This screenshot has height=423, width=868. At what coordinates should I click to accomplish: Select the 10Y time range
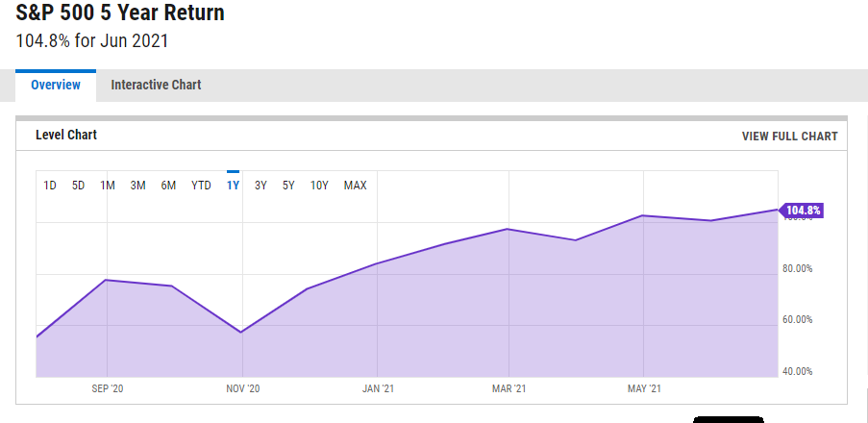click(319, 186)
